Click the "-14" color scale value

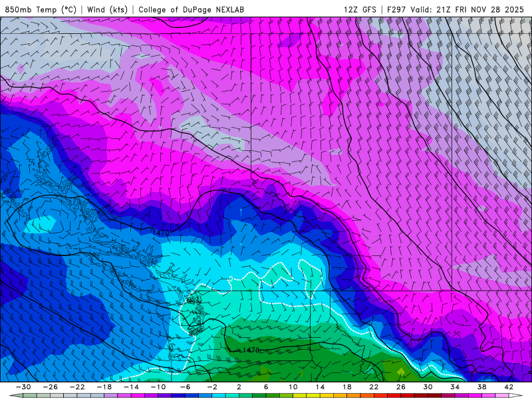(x=131, y=387)
